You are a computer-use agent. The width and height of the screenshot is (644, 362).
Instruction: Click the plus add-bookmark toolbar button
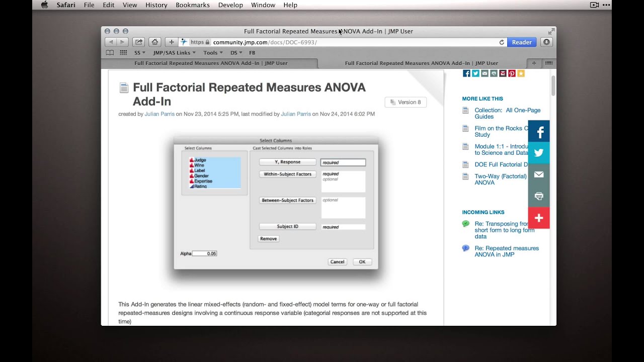(x=172, y=42)
